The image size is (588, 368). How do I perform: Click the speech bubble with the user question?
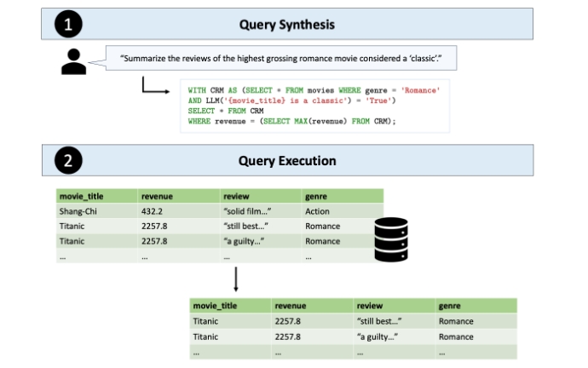[x=285, y=58]
